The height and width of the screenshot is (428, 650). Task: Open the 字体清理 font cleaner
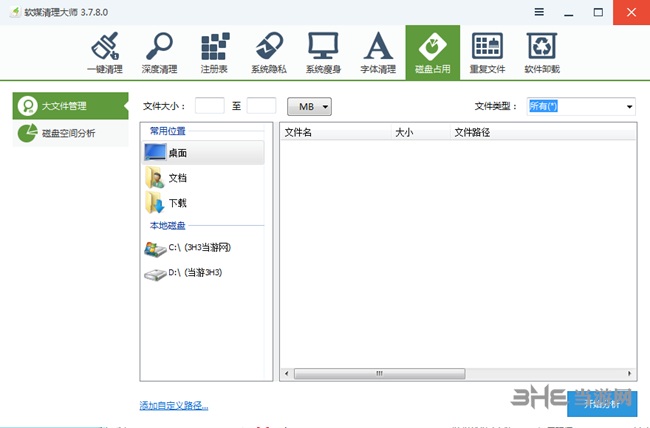tap(378, 53)
